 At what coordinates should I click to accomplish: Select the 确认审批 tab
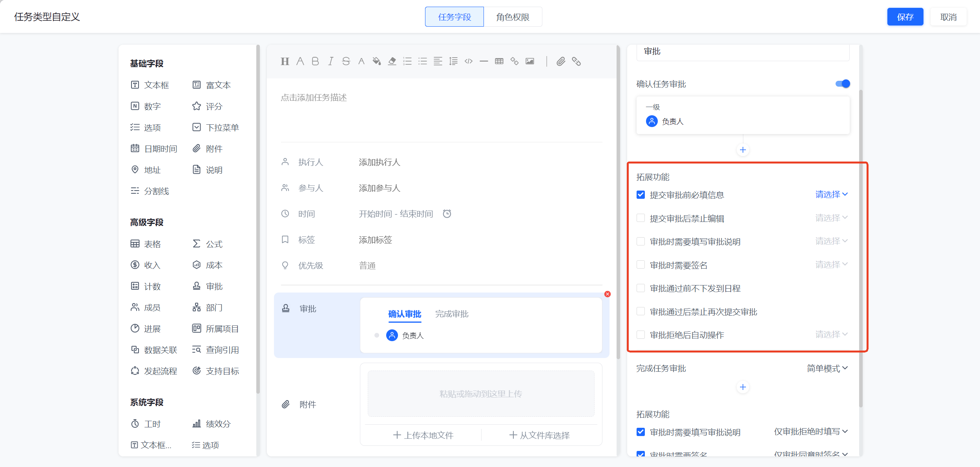pos(405,314)
